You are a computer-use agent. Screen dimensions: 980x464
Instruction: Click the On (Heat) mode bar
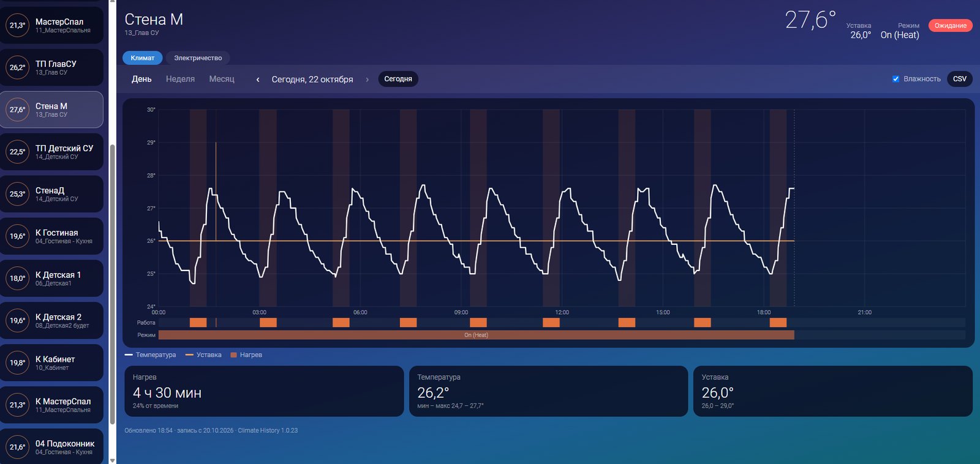(x=476, y=335)
